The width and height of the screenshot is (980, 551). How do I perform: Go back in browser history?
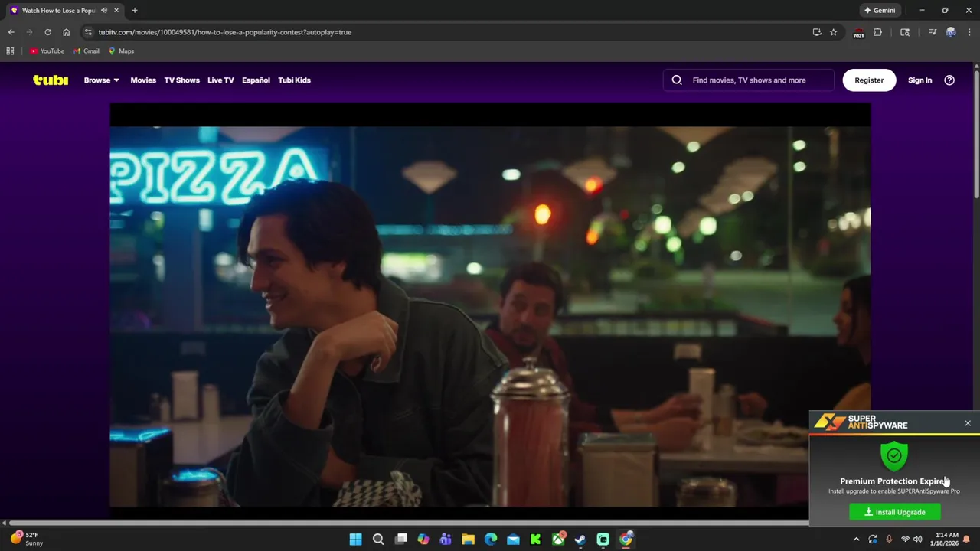point(11,32)
